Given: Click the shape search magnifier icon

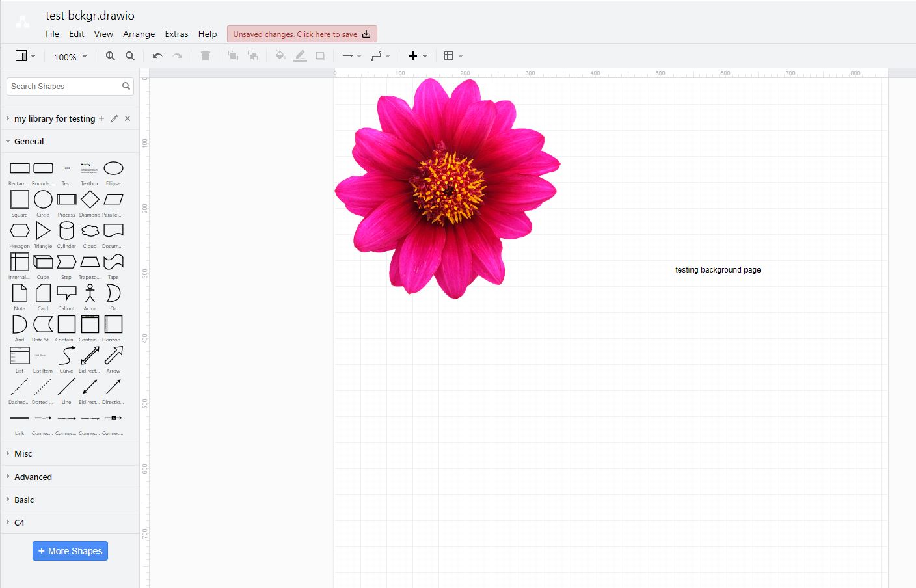Looking at the screenshot, I should click(126, 86).
